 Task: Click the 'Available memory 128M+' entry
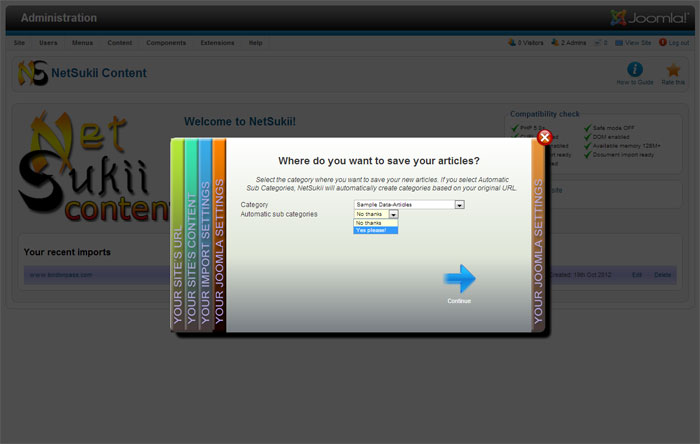pos(622,146)
